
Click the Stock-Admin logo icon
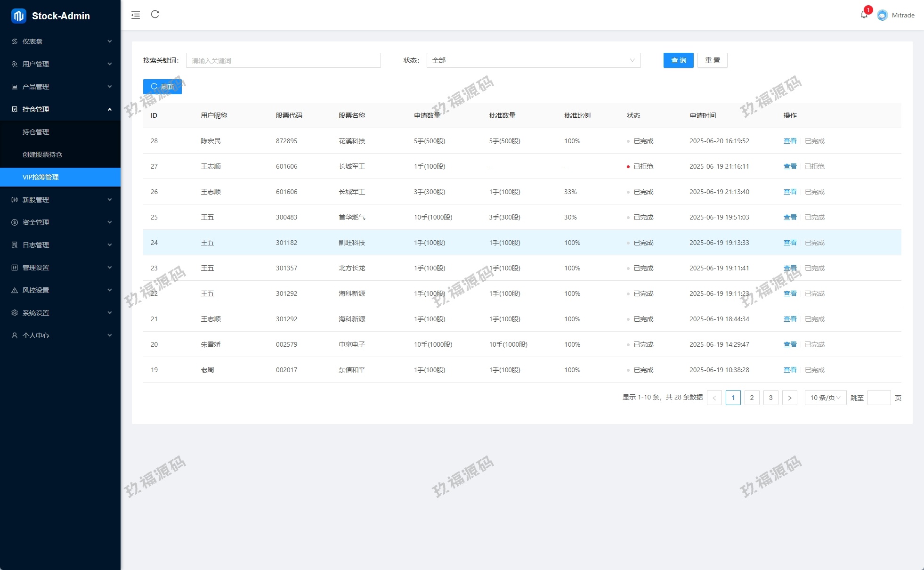click(x=19, y=16)
